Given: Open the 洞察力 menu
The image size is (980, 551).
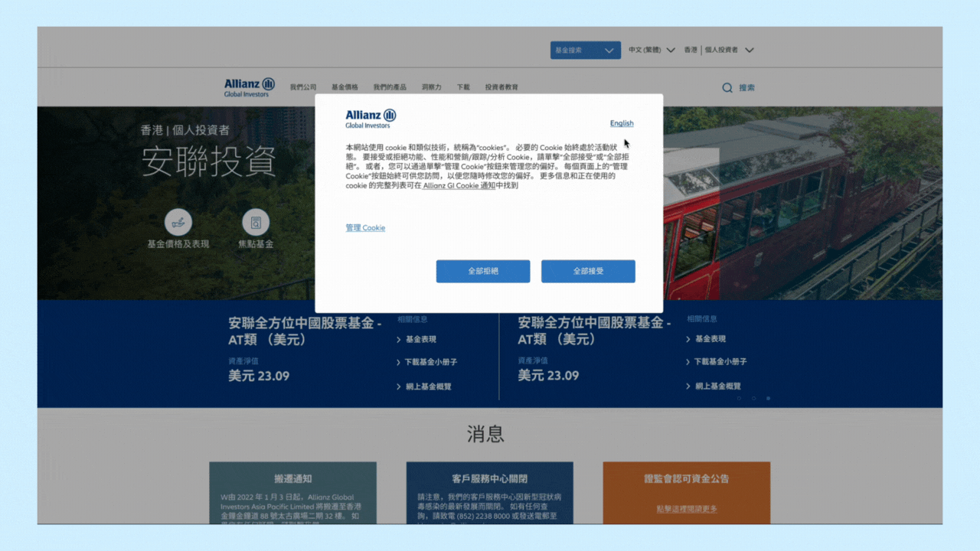Looking at the screenshot, I should tap(431, 87).
